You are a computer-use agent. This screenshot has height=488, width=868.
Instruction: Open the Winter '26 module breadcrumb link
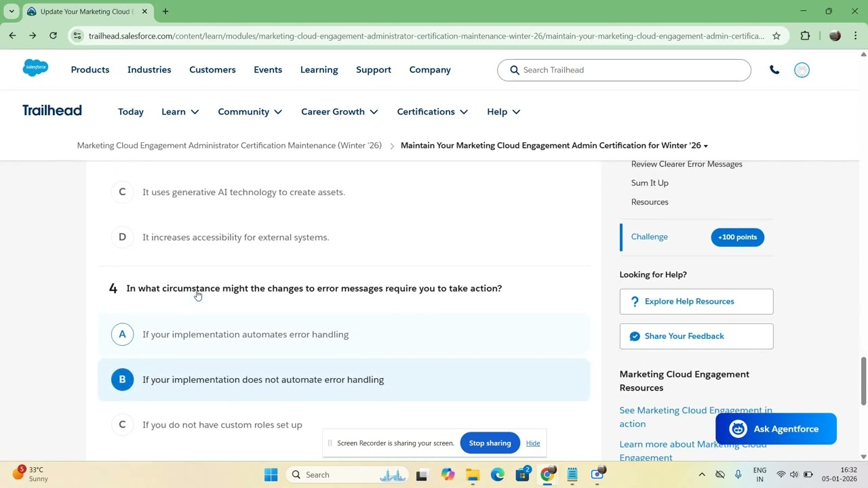(229, 146)
